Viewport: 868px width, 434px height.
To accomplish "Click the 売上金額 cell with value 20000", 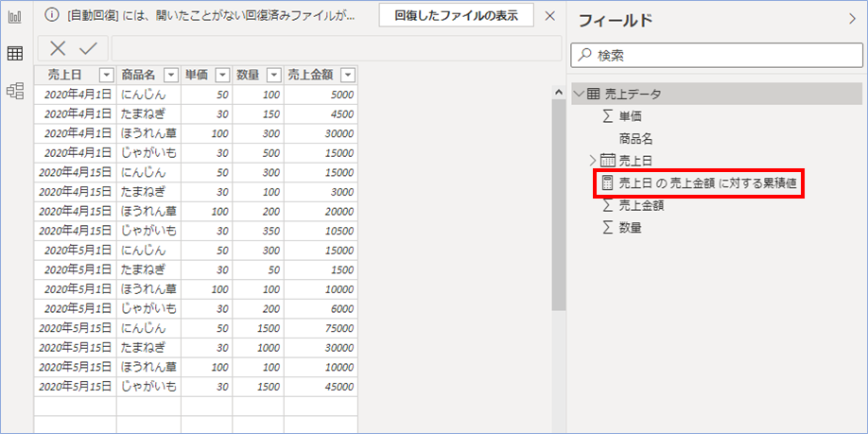I will click(x=321, y=212).
